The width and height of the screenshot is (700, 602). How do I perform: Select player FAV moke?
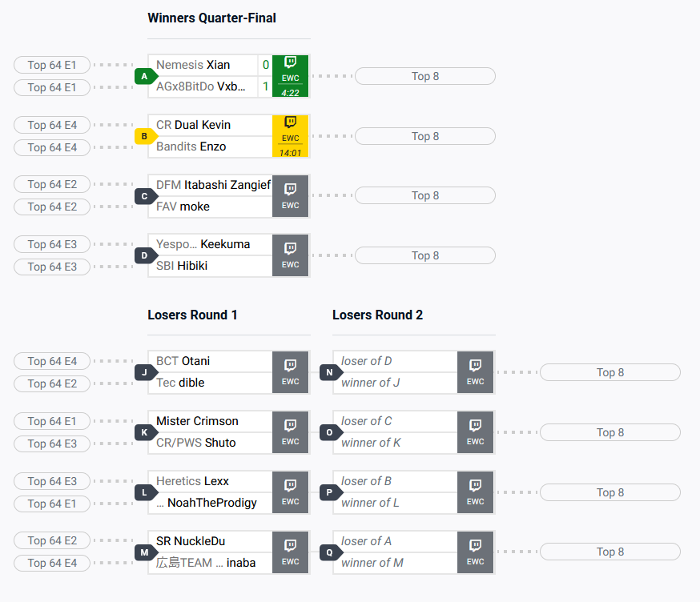pyautogui.click(x=183, y=207)
